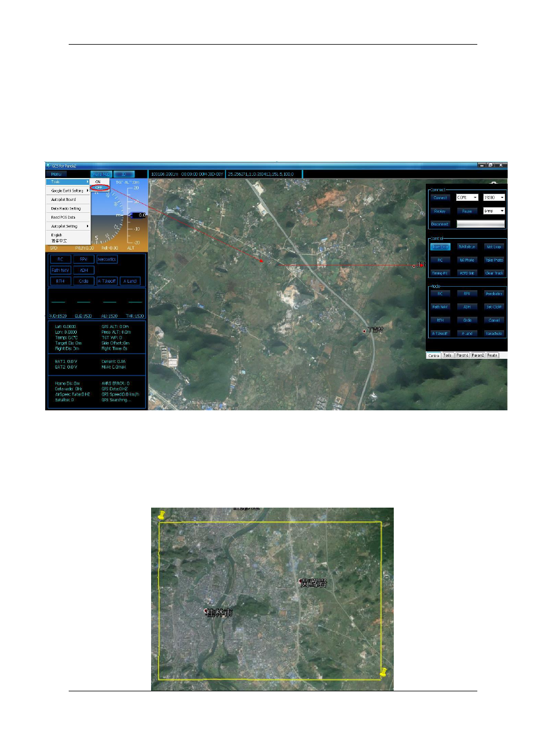This screenshot has width=546, height=756.
Task: Click the yellow pushpin at map's top-left corner
Action: [162, 515]
